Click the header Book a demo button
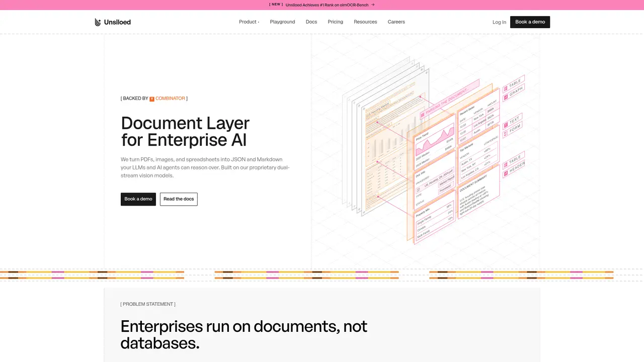Image resolution: width=644 pixels, height=362 pixels. [x=530, y=22]
